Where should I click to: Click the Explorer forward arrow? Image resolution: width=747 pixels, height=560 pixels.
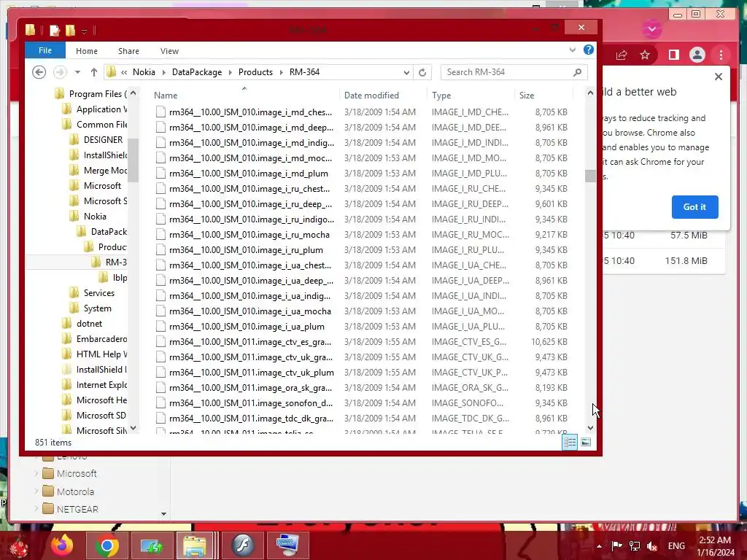click(60, 72)
